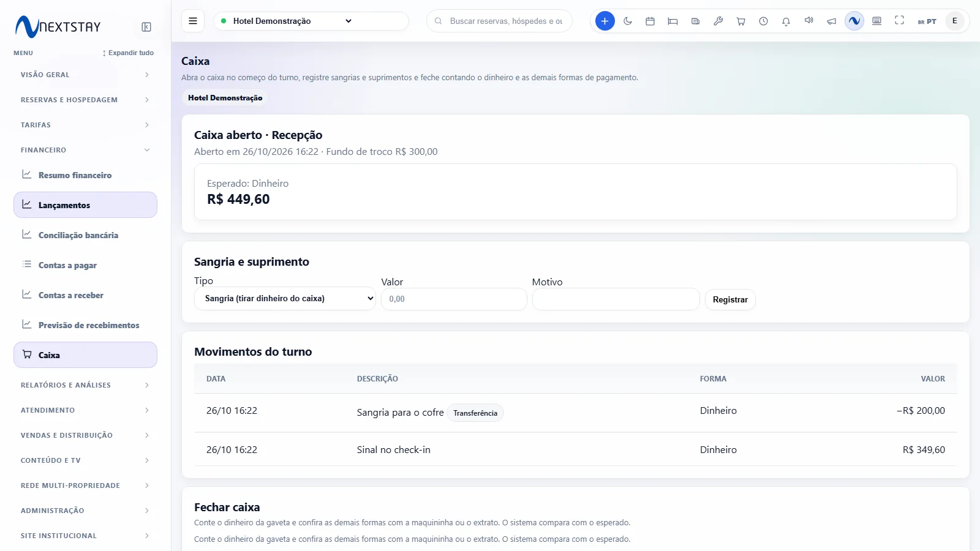This screenshot has width=980, height=551.
Task: Toggle fullscreen mode icon
Action: click(x=899, y=21)
